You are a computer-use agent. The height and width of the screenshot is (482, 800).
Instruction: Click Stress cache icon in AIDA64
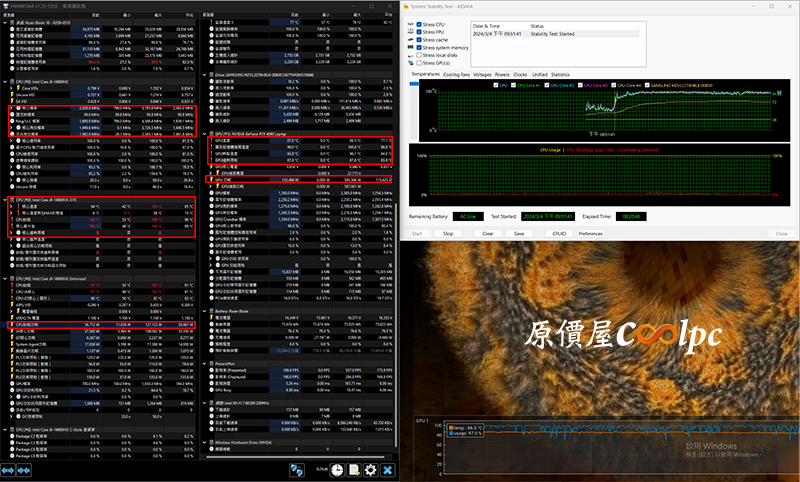point(411,39)
